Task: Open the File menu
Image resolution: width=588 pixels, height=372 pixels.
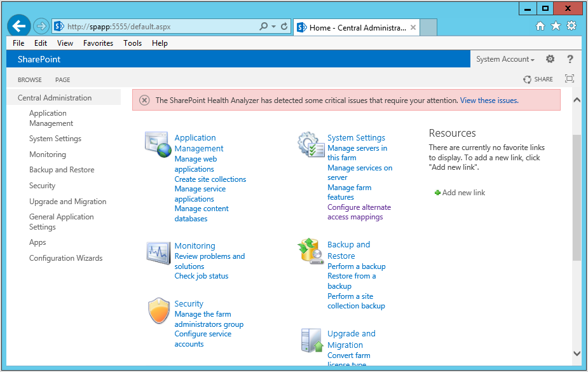Action: pos(18,43)
